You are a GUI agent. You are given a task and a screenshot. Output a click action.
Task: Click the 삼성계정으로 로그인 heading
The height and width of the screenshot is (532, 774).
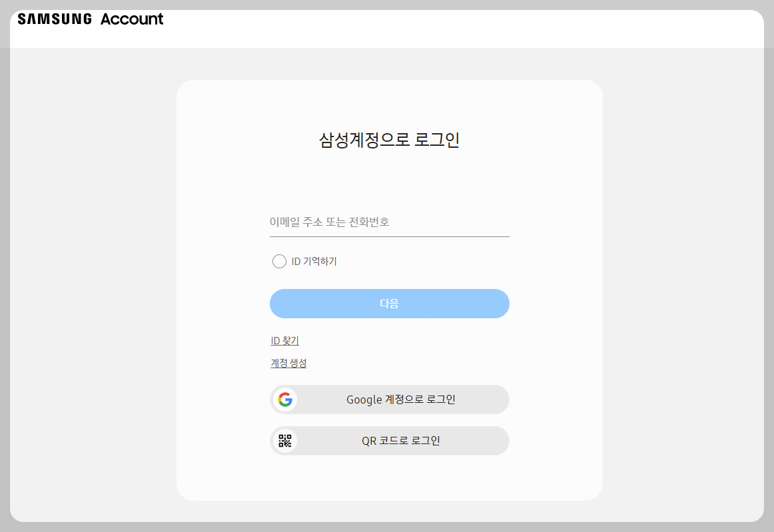390,140
